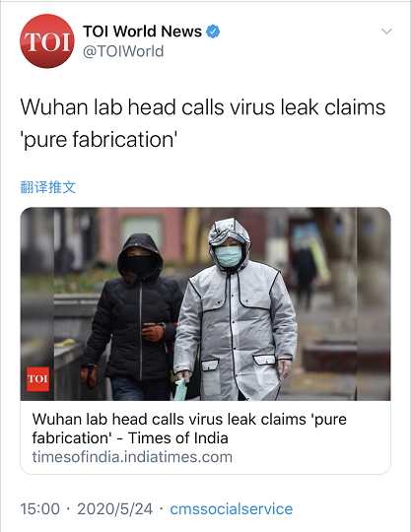Click the blue verified badge icon
The height and width of the screenshot is (532, 411).
click(213, 32)
